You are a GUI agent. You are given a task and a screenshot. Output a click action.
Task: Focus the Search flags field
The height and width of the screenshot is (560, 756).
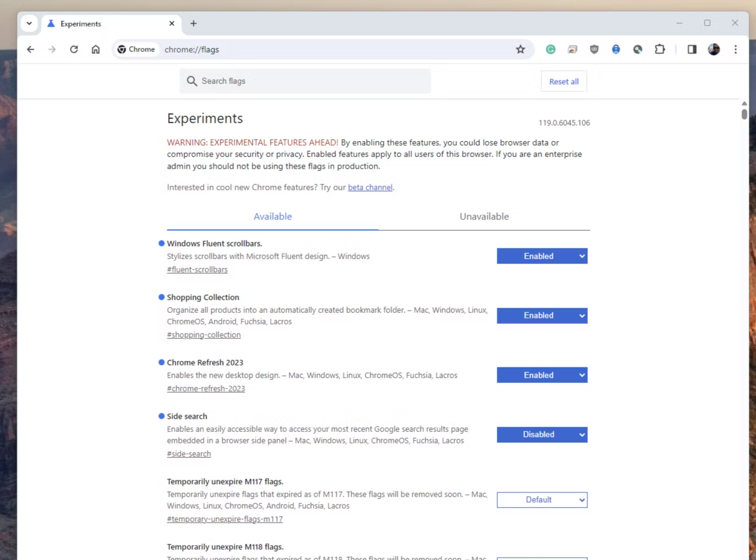tap(305, 81)
